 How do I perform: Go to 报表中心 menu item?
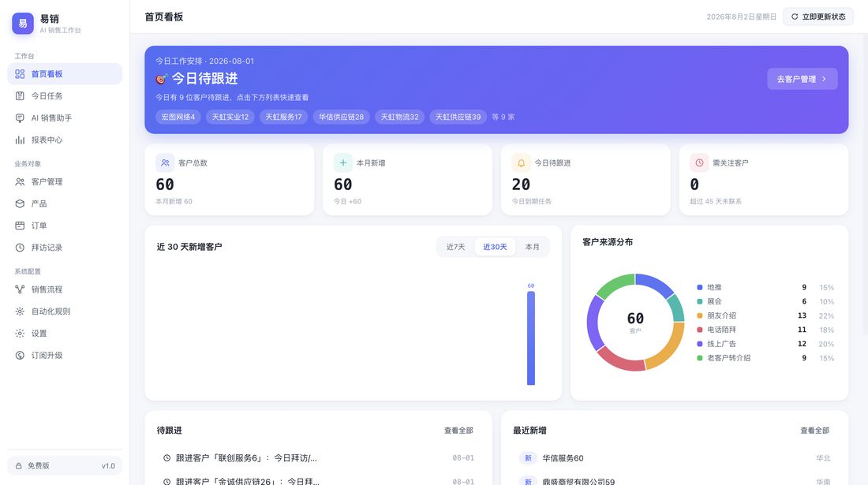65,140
